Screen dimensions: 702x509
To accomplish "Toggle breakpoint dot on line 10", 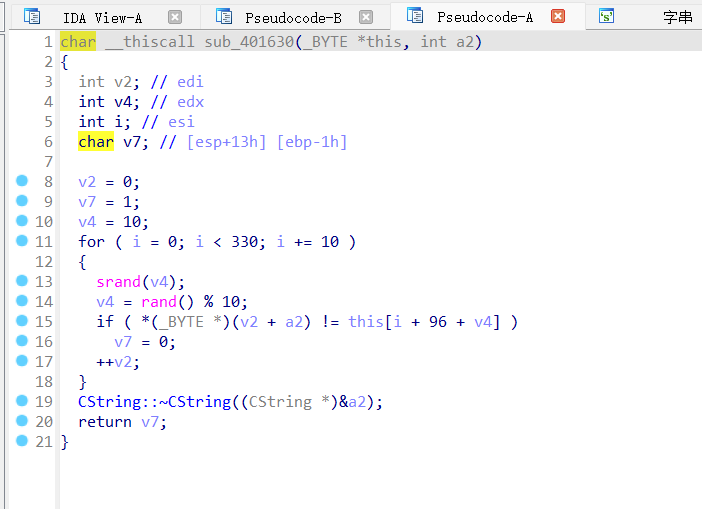I will point(22,220).
